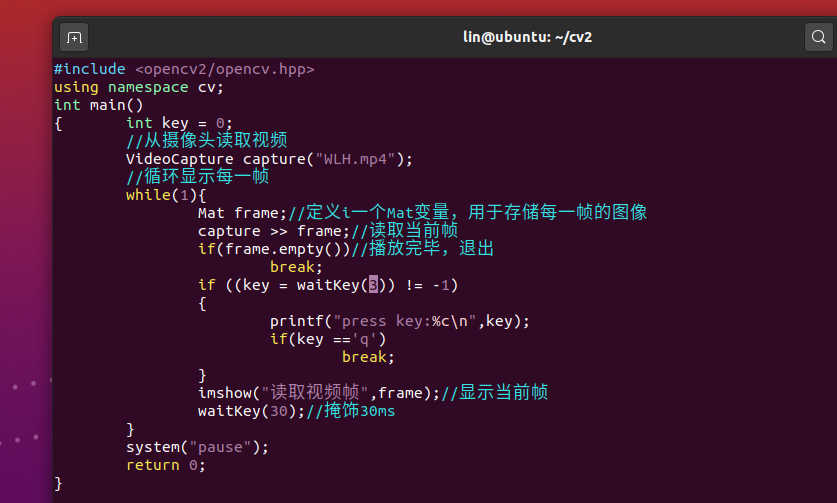Open the terminal search magnifier icon
This screenshot has height=503, width=837.
click(x=818, y=37)
